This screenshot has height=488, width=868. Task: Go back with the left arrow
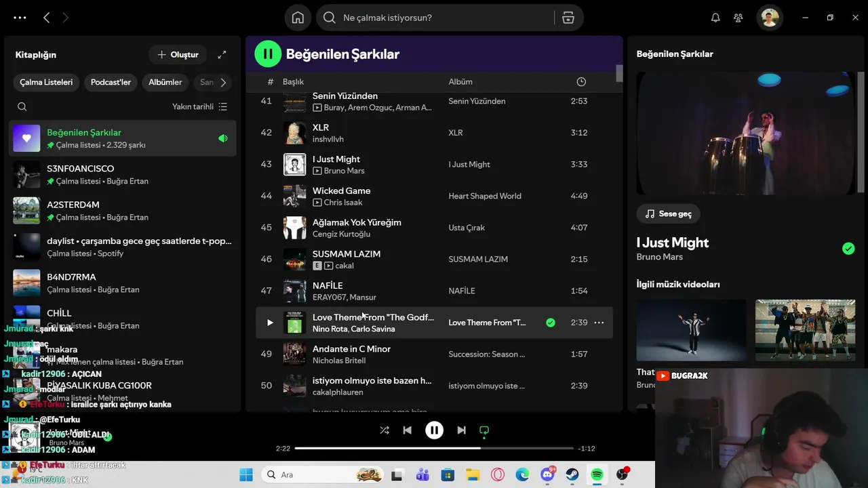click(x=46, y=18)
